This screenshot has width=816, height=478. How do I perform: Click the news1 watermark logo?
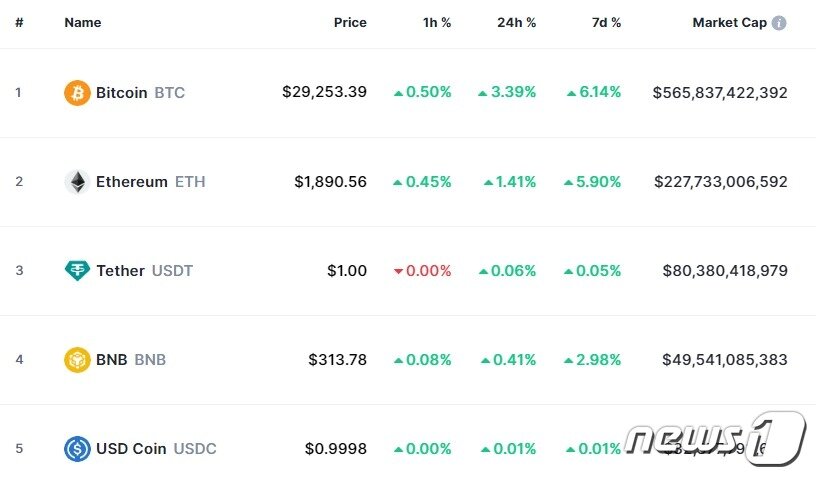click(716, 438)
